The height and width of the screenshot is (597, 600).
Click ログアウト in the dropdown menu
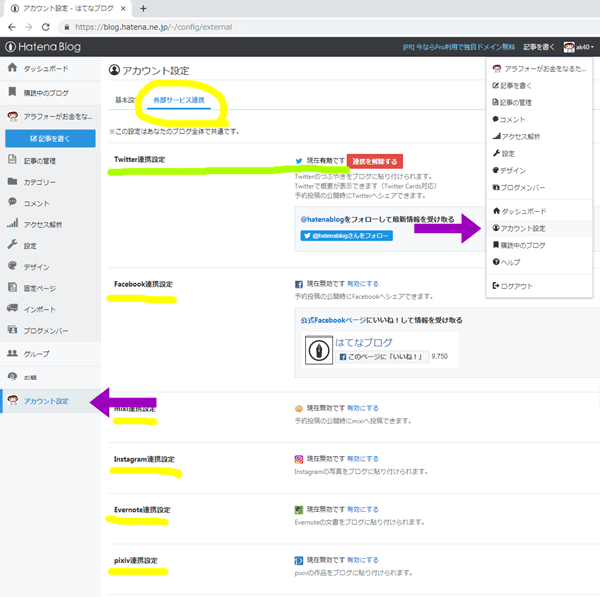click(539, 286)
